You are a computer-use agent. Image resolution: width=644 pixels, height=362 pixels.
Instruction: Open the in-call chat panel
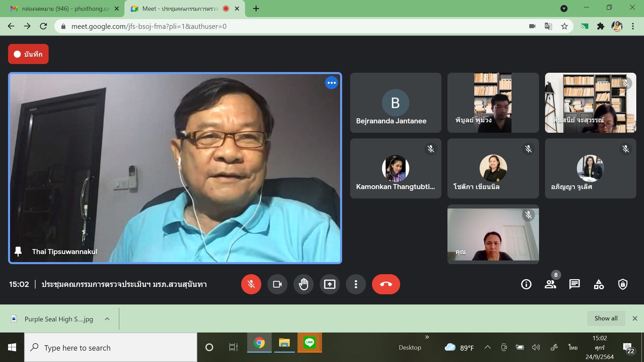coord(574,284)
